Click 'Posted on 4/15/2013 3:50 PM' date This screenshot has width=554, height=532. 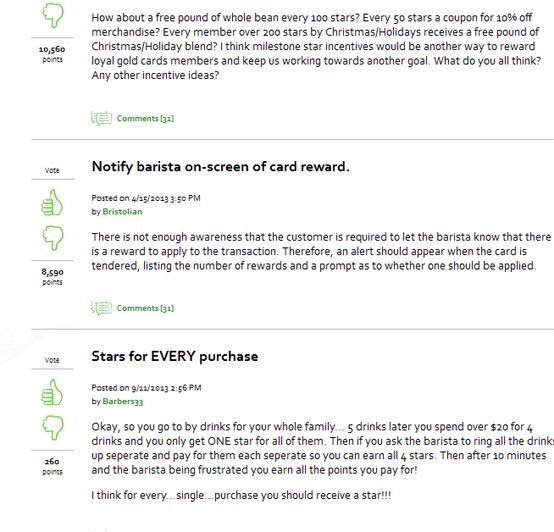(x=146, y=198)
